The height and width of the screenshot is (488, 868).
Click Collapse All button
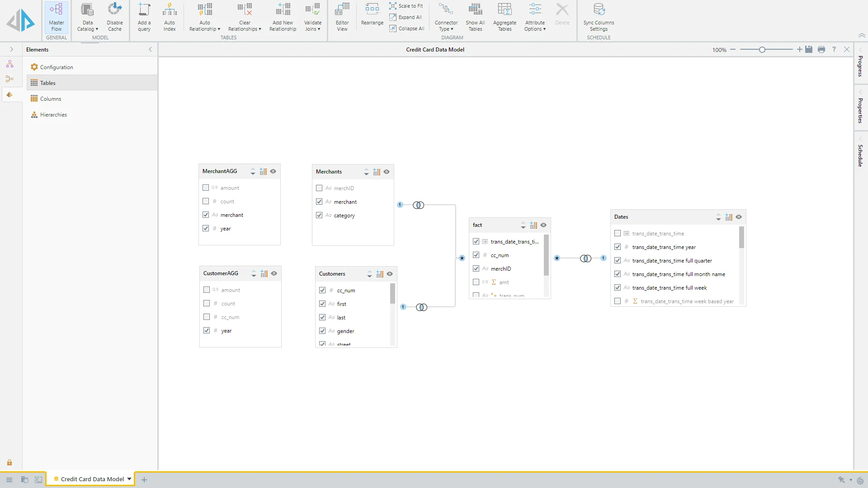[406, 28]
